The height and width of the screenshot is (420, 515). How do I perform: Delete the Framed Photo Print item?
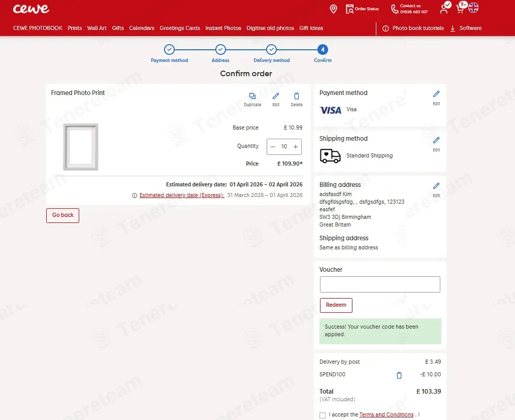296,99
